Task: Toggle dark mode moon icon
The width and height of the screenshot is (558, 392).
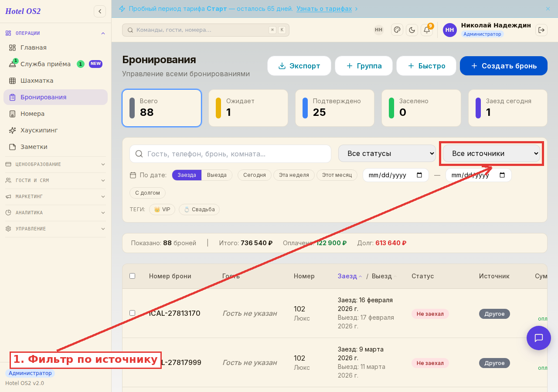Action: coord(412,30)
